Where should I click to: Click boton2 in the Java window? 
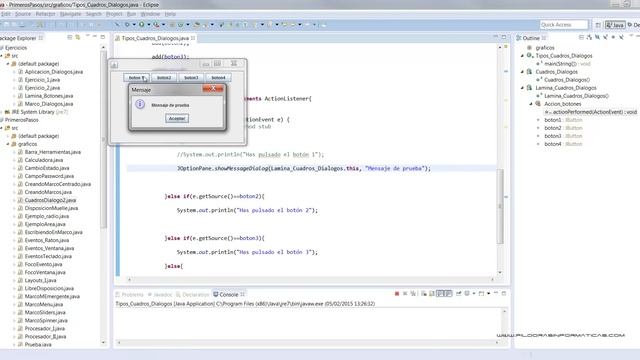pyautogui.click(x=164, y=78)
